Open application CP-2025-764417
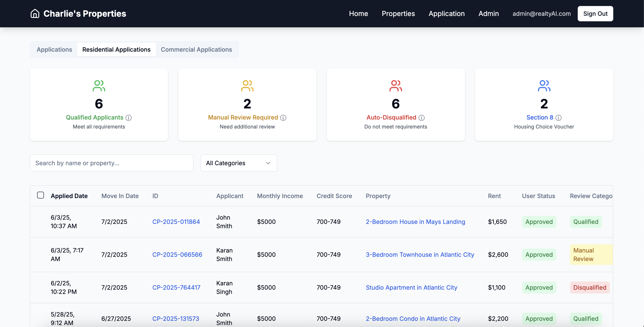 tap(176, 288)
